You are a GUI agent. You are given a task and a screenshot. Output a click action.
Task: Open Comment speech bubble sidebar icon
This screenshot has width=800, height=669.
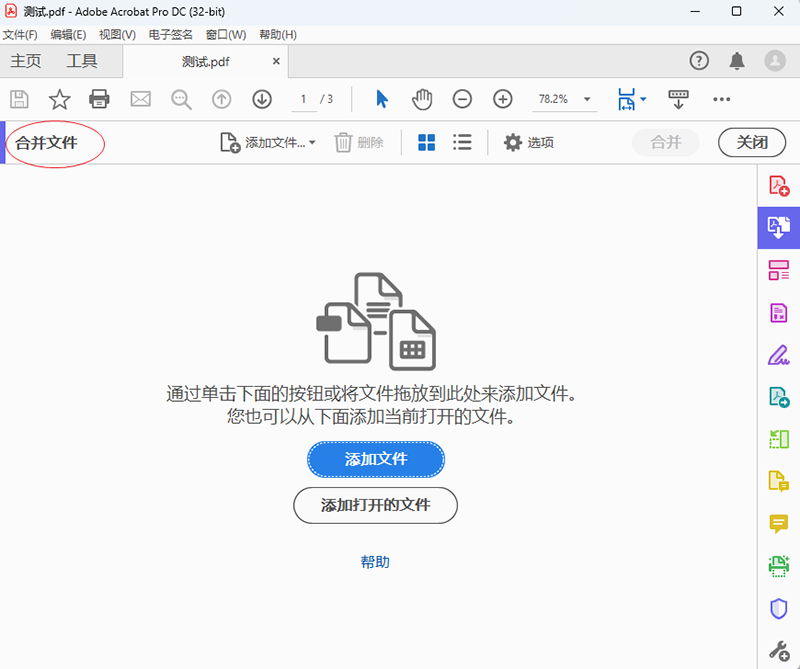(779, 524)
